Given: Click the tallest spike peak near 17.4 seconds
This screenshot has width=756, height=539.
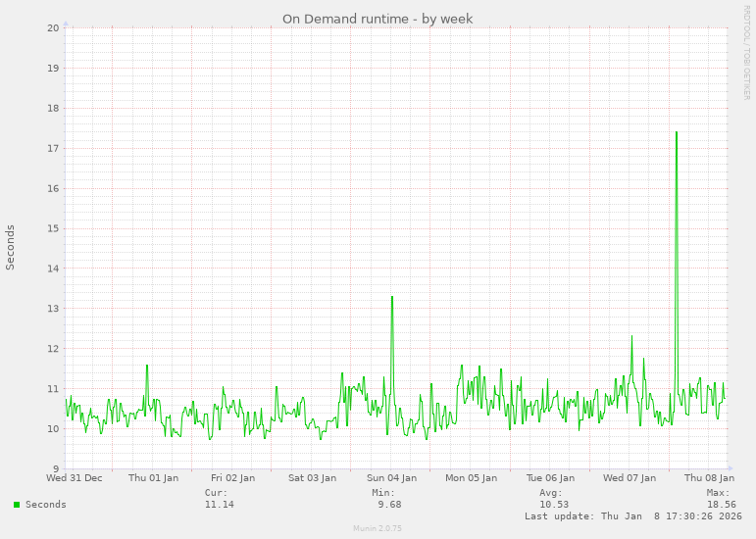Looking at the screenshot, I should click(x=677, y=132).
